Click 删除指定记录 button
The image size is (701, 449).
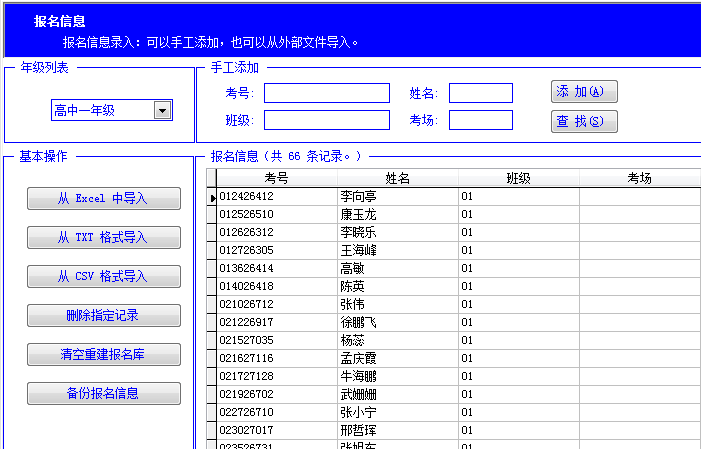click(x=103, y=315)
